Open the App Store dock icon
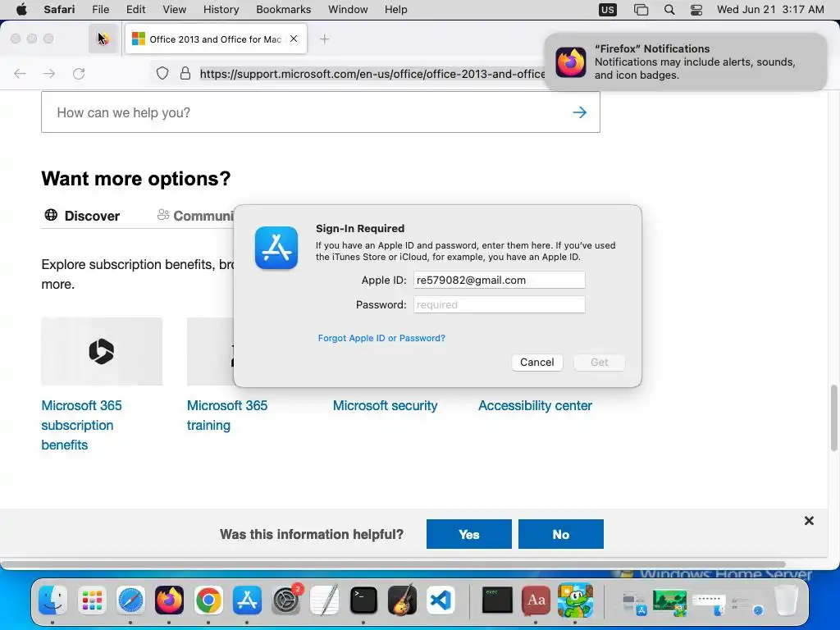Screen dimensions: 840x630 (247, 600)
